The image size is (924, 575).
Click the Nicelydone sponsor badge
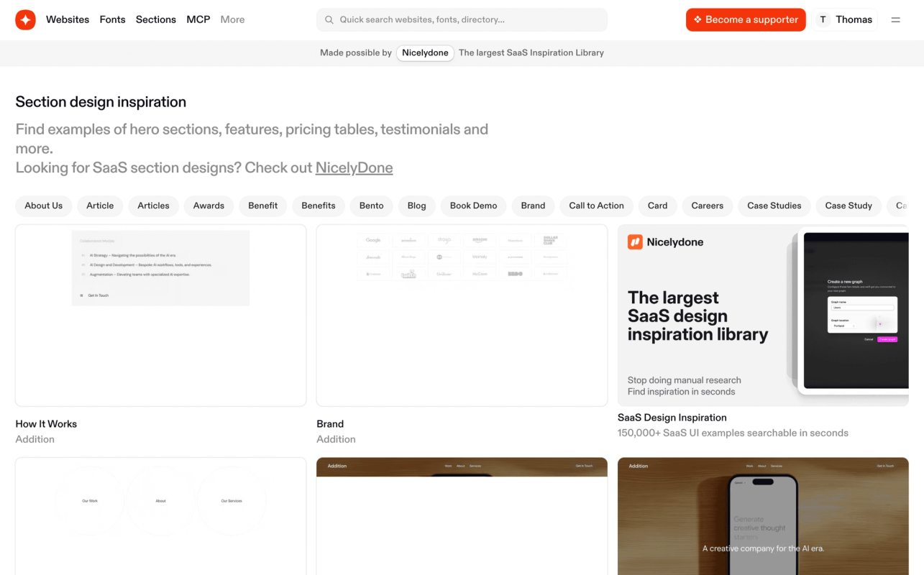coord(425,52)
